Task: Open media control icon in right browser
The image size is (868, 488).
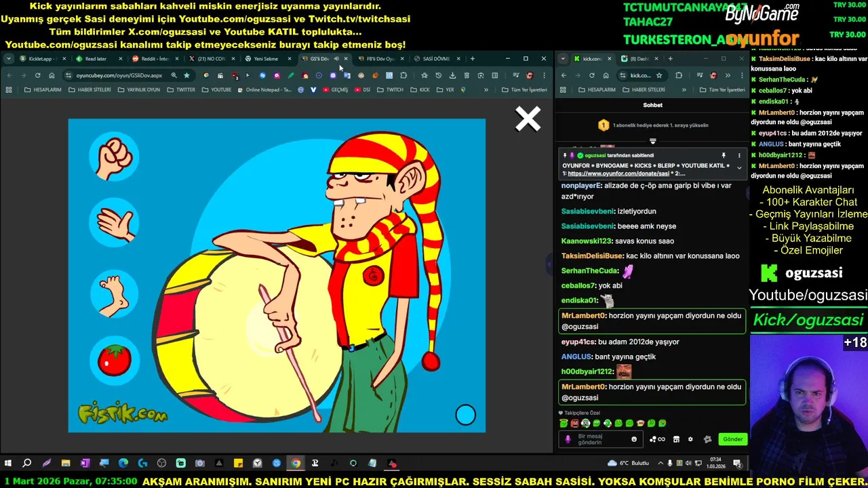Action: 698,75
